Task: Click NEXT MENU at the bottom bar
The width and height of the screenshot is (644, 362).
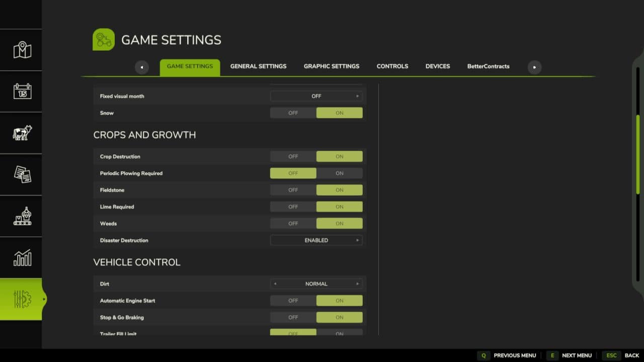Action: tap(577, 355)
